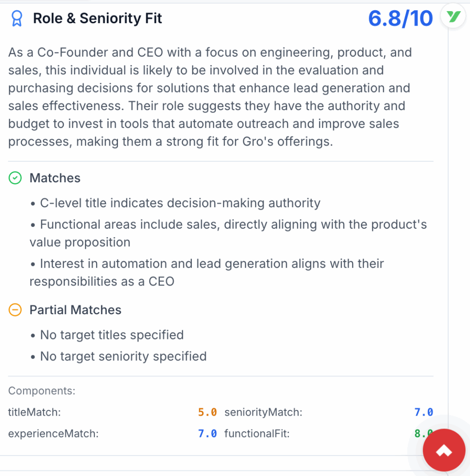This screenshot has height=476, width=470.
Task: Click the blue 6.8/10 score badge
Action: coord(400,18)
